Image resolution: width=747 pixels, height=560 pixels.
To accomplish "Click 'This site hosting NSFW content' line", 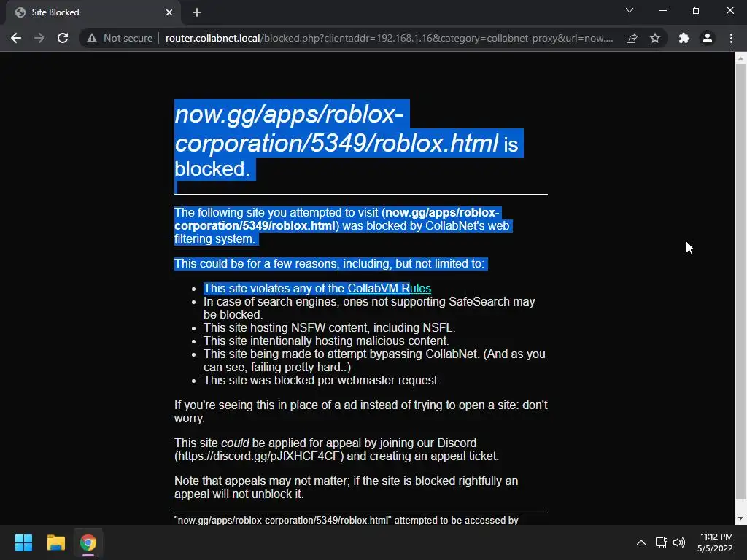I will point(329,328).
